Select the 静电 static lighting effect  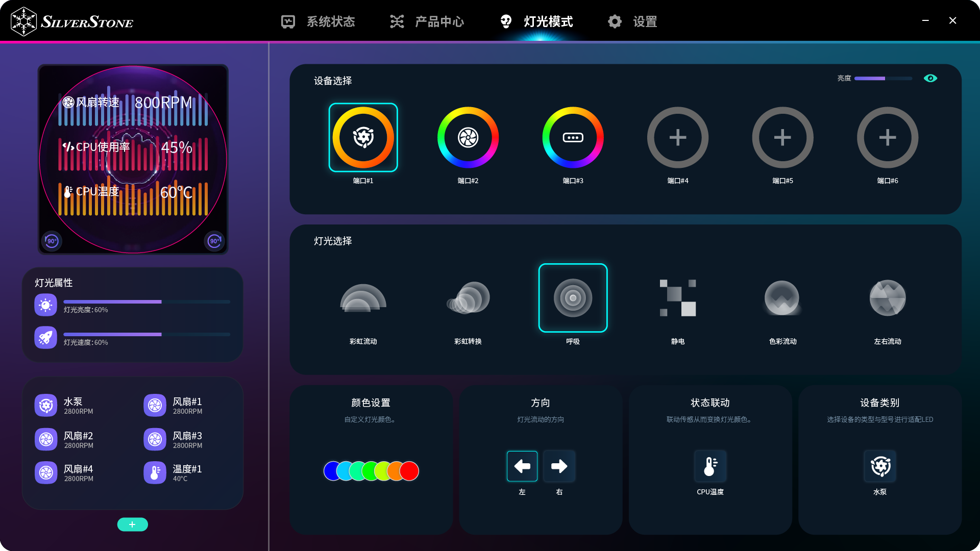(x=677, y=298)
